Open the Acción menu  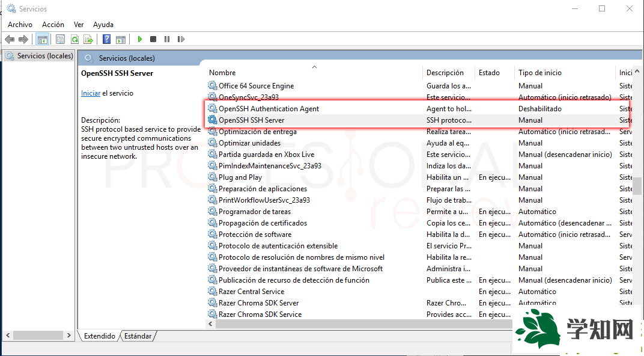[x=53, y=25]
